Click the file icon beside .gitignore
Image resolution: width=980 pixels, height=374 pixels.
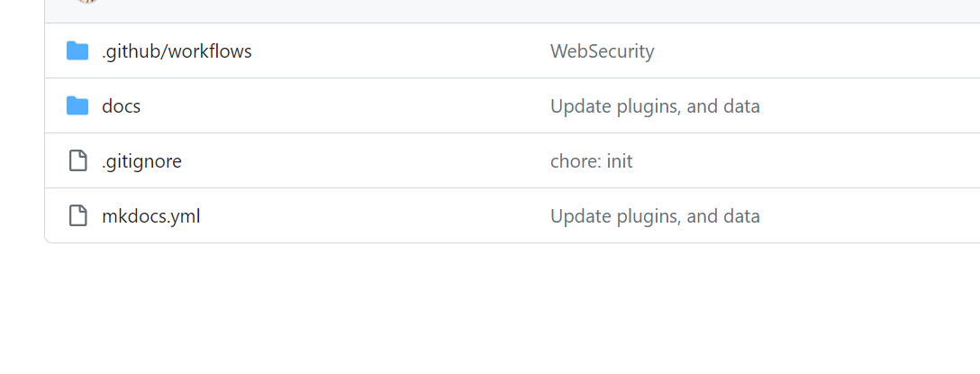coord(77,160)
